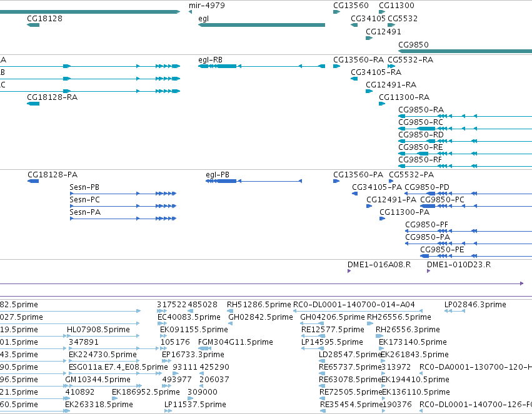532x414 pixels.
Task: Select the 'CG18128' gene label in top track
Action: point(45,19)
